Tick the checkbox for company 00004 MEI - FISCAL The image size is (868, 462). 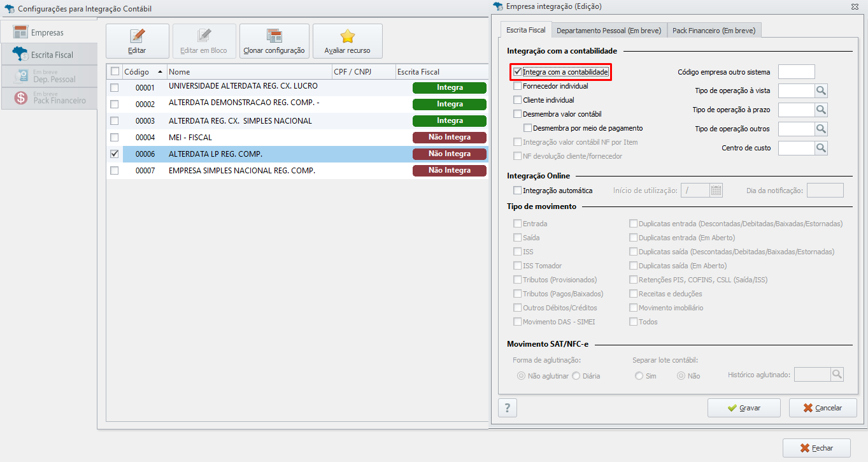point(115,137)
